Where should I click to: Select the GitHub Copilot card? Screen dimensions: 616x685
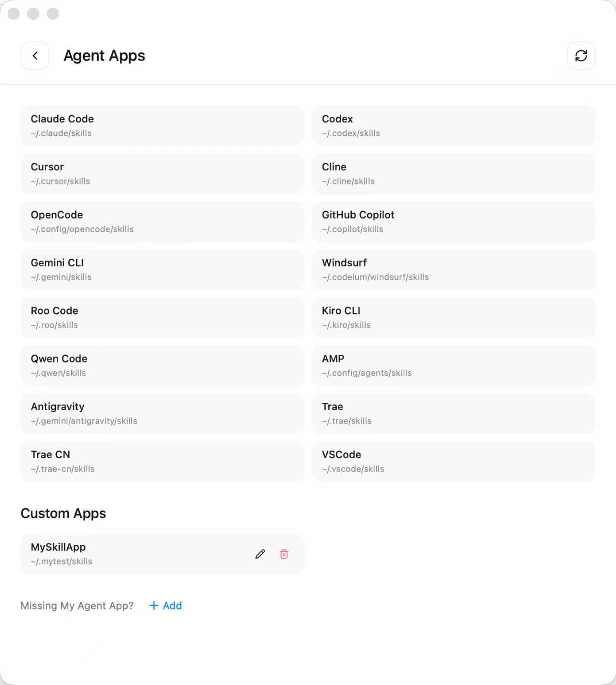tap(453, 221)
